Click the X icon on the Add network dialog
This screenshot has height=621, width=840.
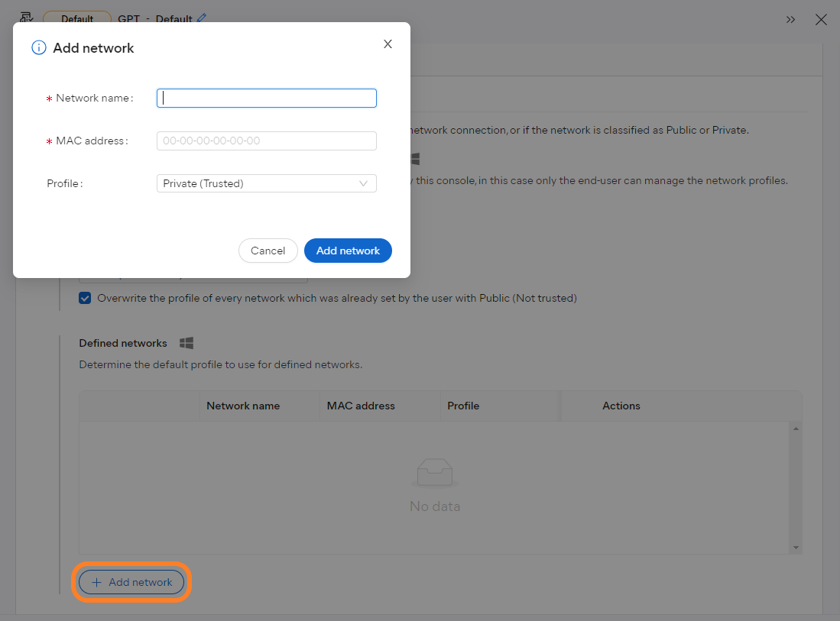coord(388,44)
